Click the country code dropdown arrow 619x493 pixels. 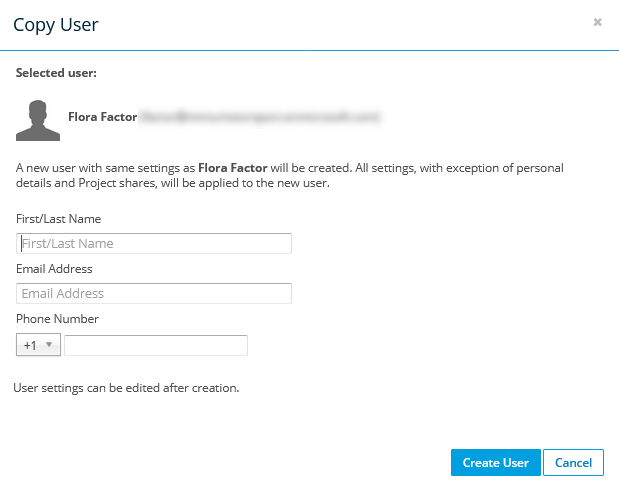tap(49, 345)
